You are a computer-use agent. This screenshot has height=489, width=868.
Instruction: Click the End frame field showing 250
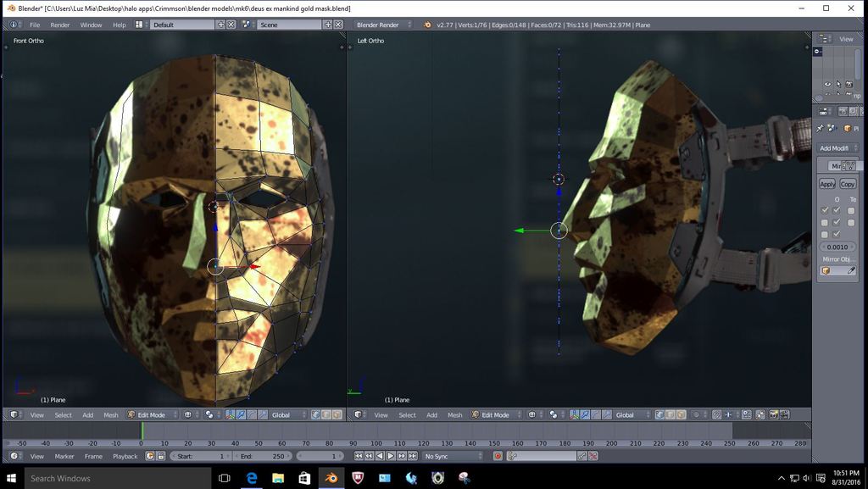click(264, 456)
